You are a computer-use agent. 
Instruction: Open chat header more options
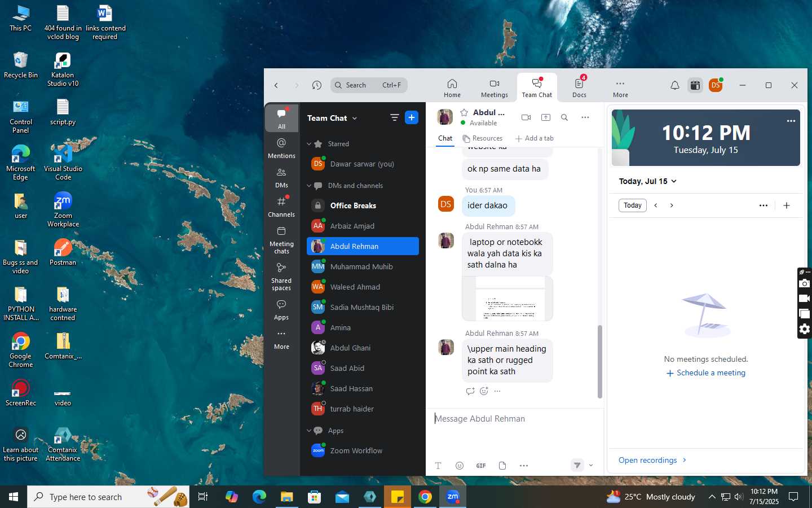[585, 117]
